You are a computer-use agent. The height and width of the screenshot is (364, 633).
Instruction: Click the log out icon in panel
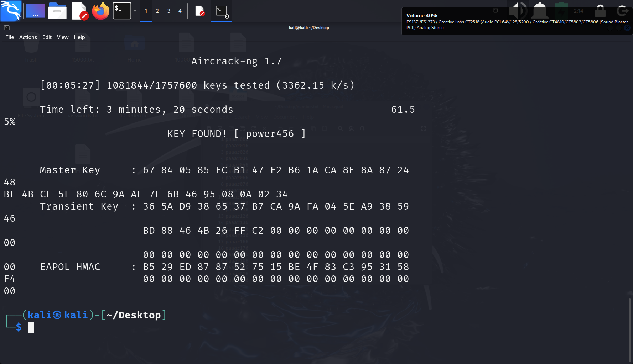[x=623, y=11]
